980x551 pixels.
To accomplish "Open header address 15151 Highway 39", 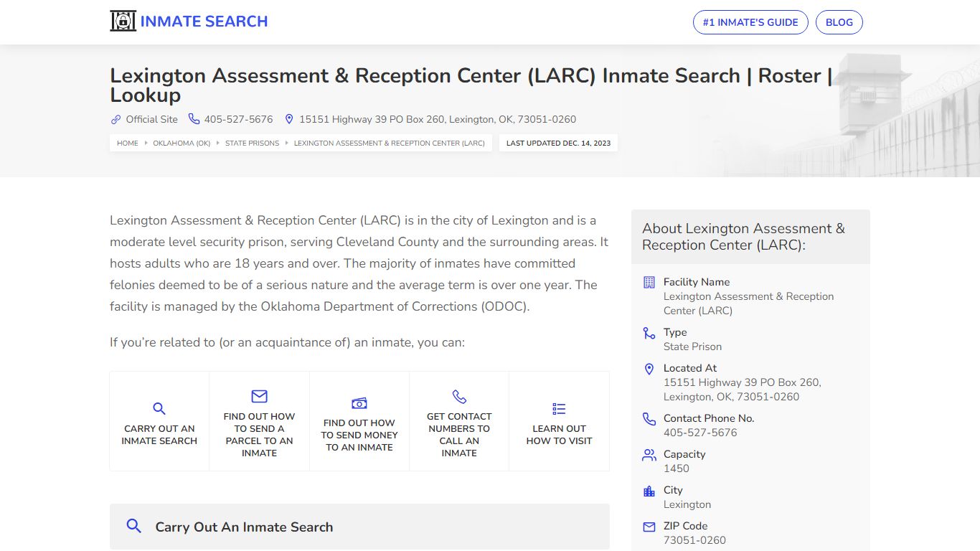I will [x=438, y=119].
